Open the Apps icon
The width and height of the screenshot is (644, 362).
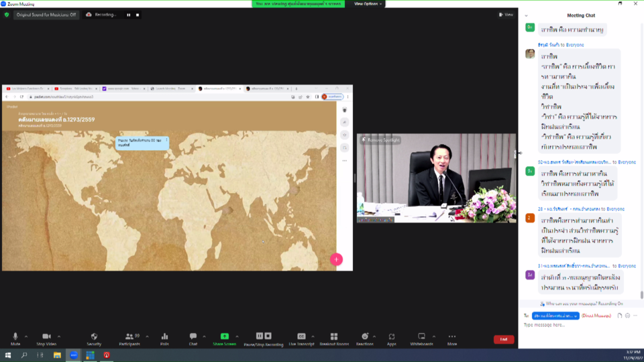391,337
